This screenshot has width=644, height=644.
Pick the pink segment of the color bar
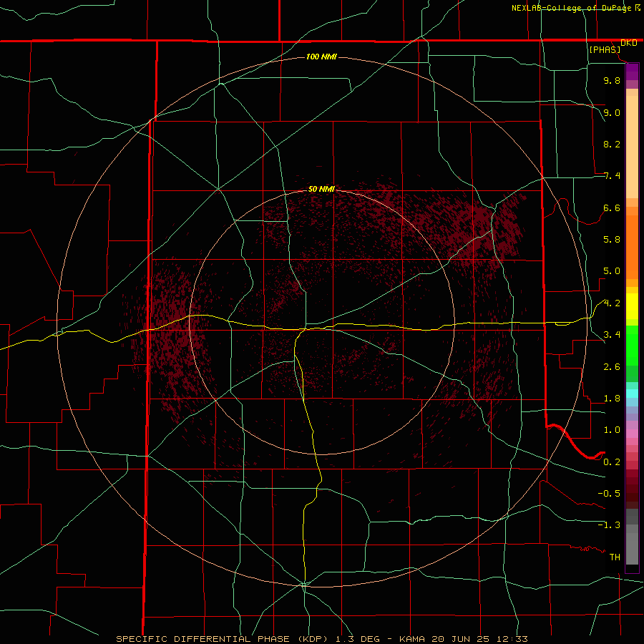(x=632, y=434)
